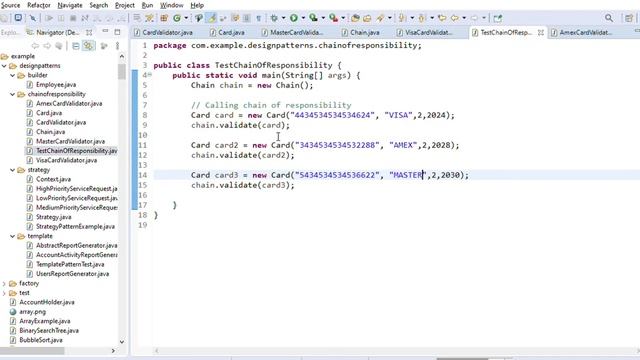Open Back history dropdown arrow
The height and width of the screenshot is (360, 640).
coord(464,18)
